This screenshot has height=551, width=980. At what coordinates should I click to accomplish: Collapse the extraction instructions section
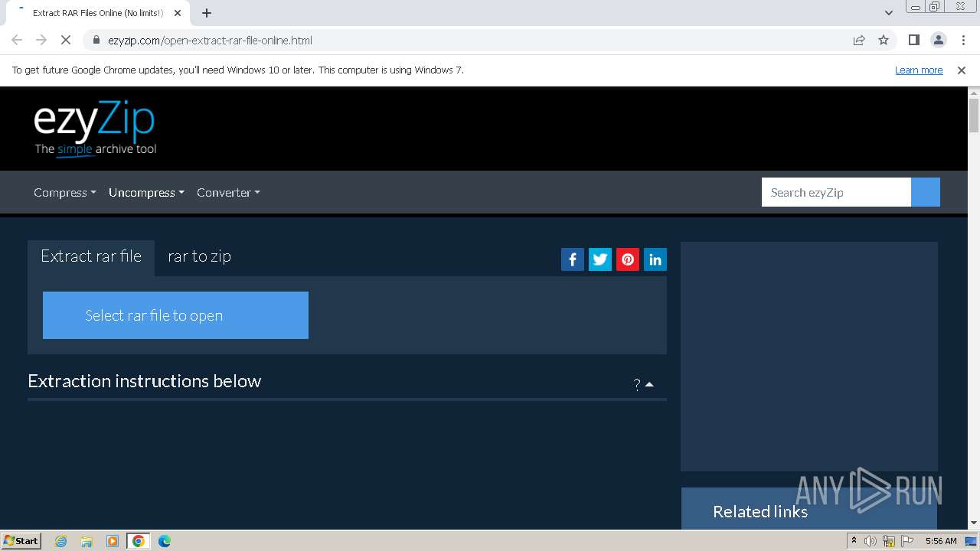click(643, 384)
